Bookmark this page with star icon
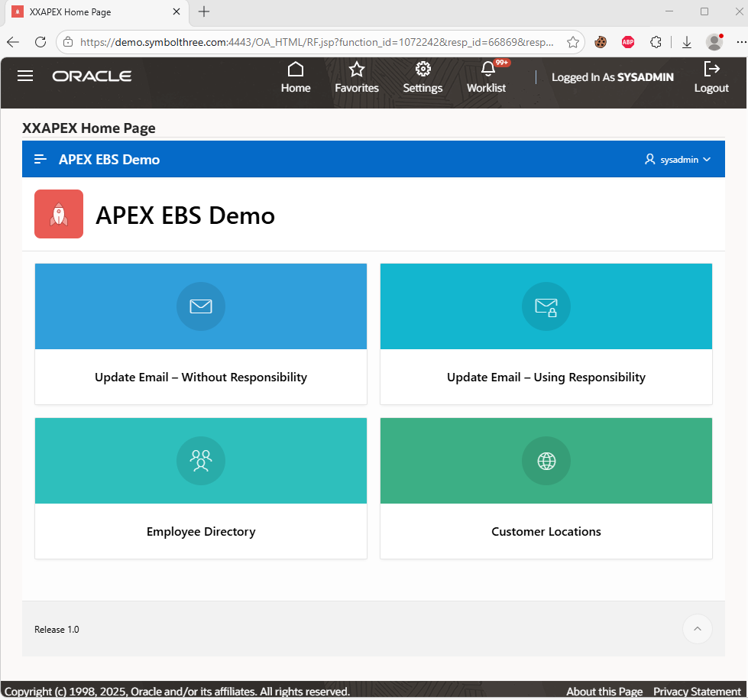748x700 pixels. (x=573, y=42)
